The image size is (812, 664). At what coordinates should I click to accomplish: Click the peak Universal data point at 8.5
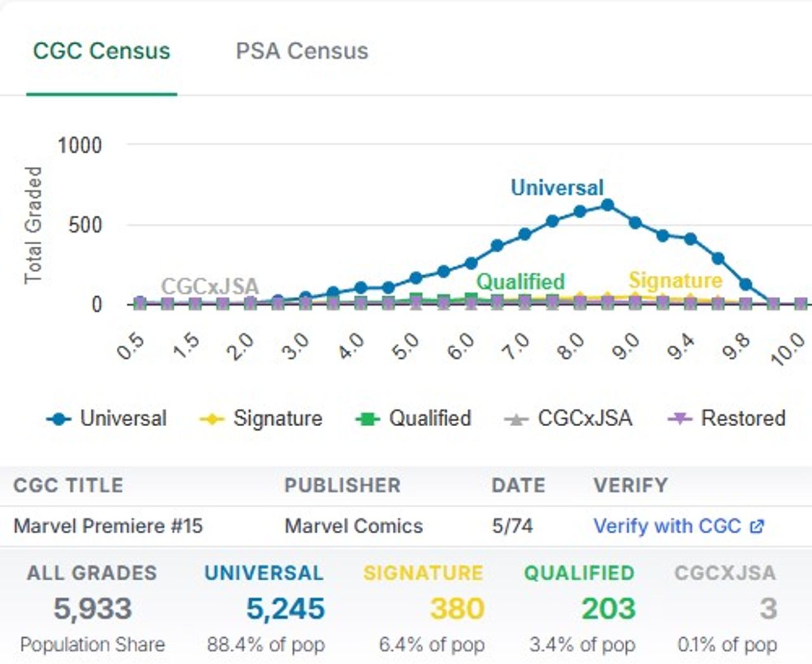pos(607,205)
